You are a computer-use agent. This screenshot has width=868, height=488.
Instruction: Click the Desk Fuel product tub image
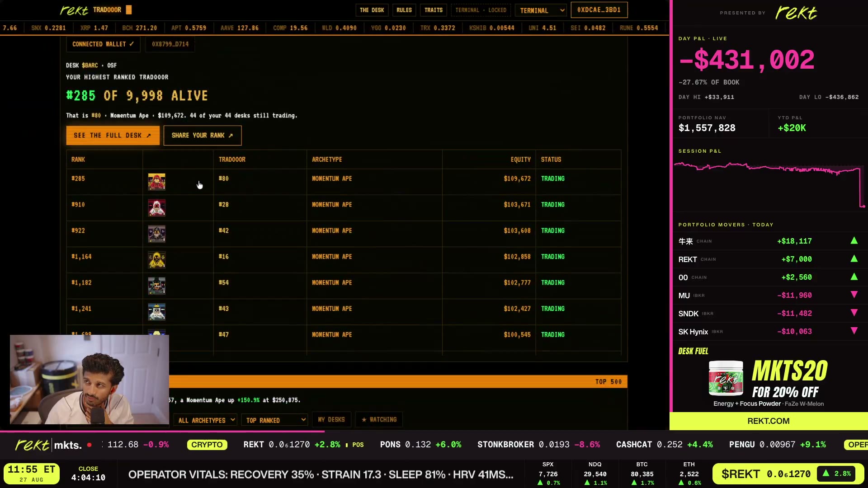[726, 379]
